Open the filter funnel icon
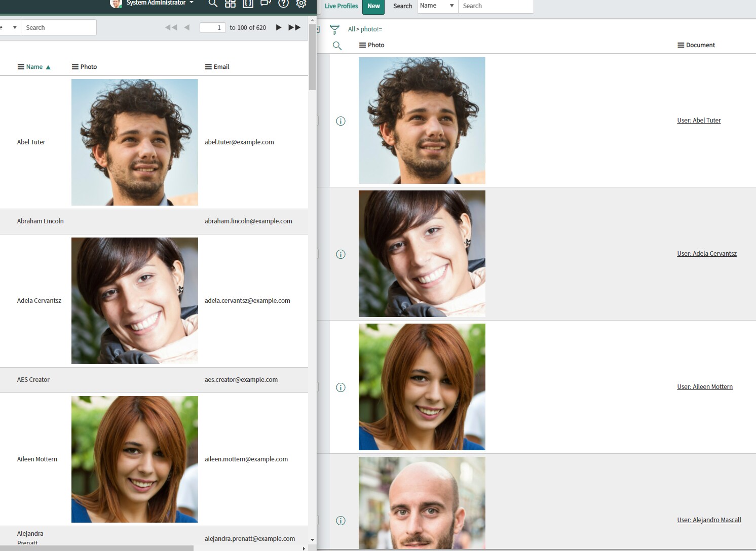Screen dimensions: 756x551 pos(334,29)
